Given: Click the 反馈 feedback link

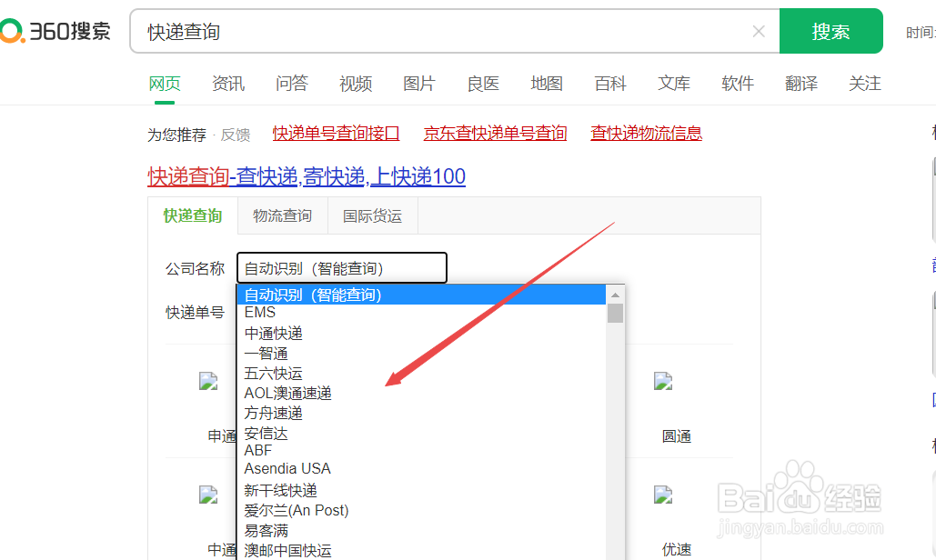Looking at the screenshot, I should tap(236, 135).
